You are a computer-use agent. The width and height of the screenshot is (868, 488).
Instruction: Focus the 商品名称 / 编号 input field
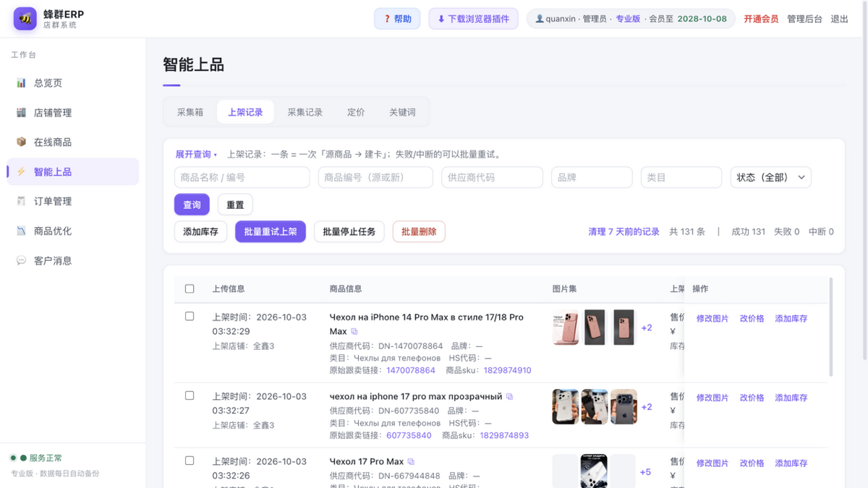tap(242, 177)
